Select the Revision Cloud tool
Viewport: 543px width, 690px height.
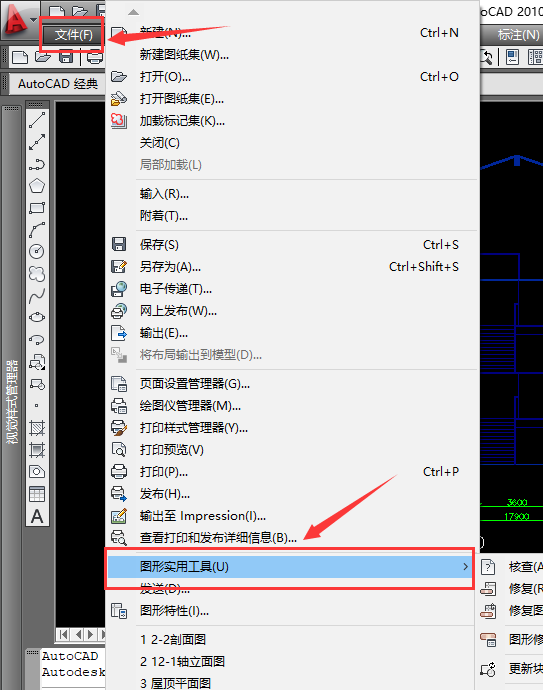pos(37,274)
